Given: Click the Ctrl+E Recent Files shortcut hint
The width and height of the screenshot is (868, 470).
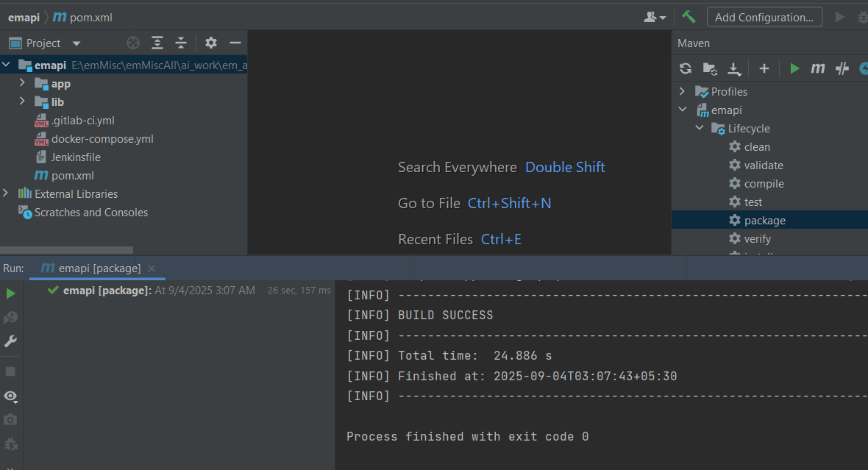Looking at the screenshot, I should tap(501, 239).
